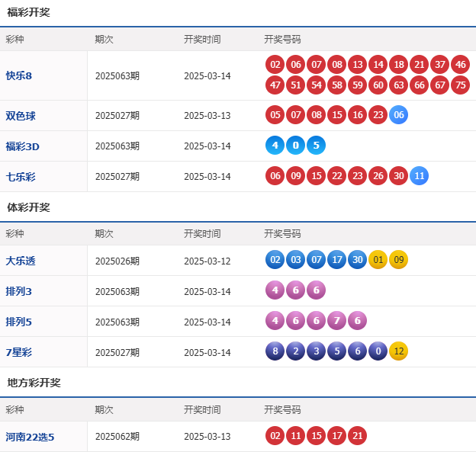Click the blue ball 11 in the 七乐彩 row
The image size is (476, 452).
tap(420, 175)
